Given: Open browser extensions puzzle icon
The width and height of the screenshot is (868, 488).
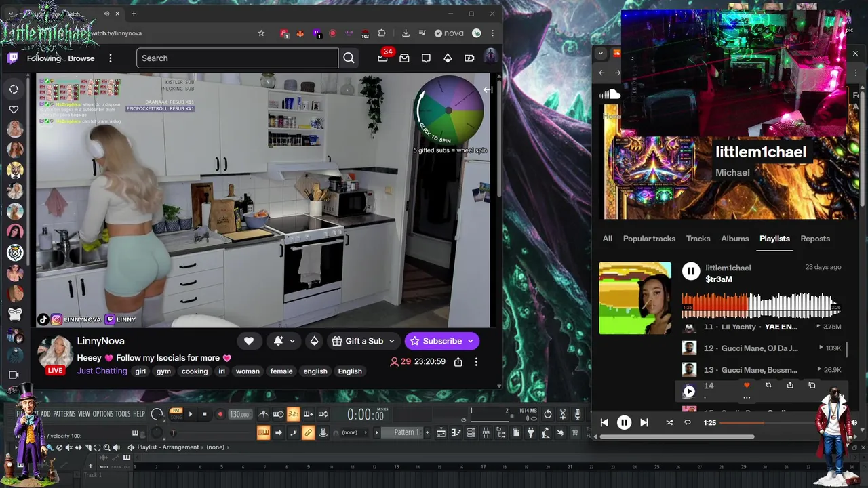Looking at the screenshot, I should tap(382, 33).
